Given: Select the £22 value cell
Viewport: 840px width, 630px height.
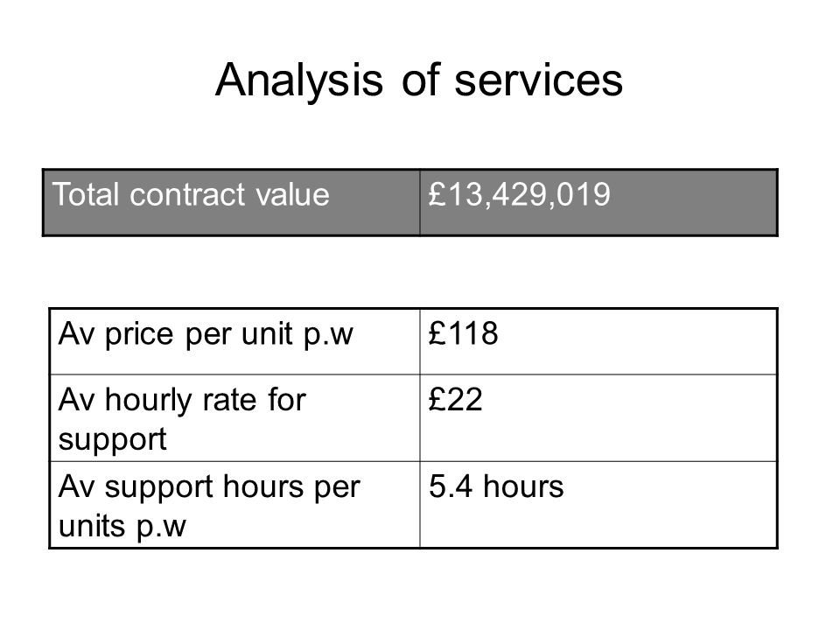Looking at the screenshot, I should [598, 418].
